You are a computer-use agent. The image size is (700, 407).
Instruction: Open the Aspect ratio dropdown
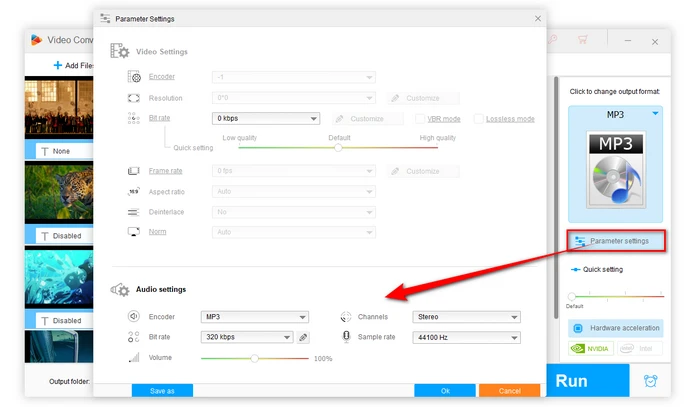(294, 191)
